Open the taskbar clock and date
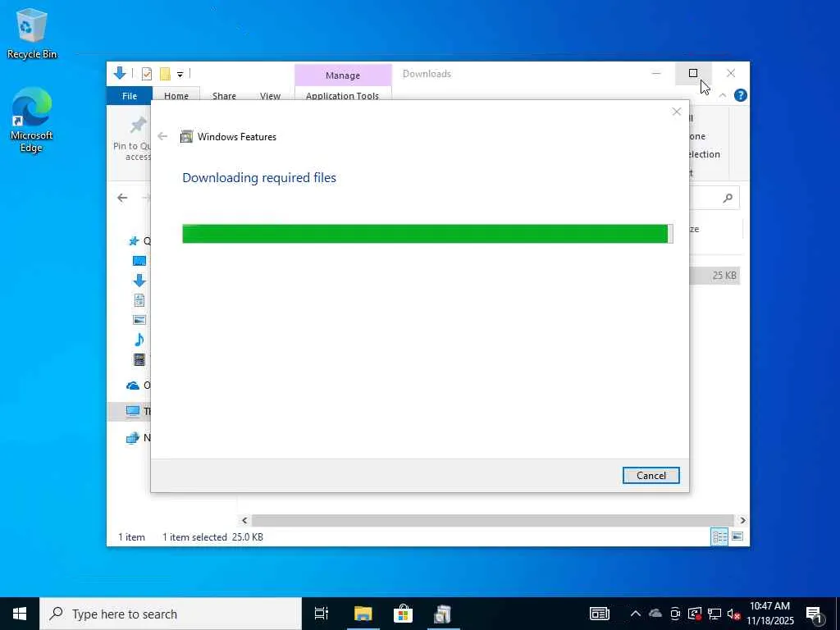The height and width of the screenshot is (630, 840). click(769, 614)
